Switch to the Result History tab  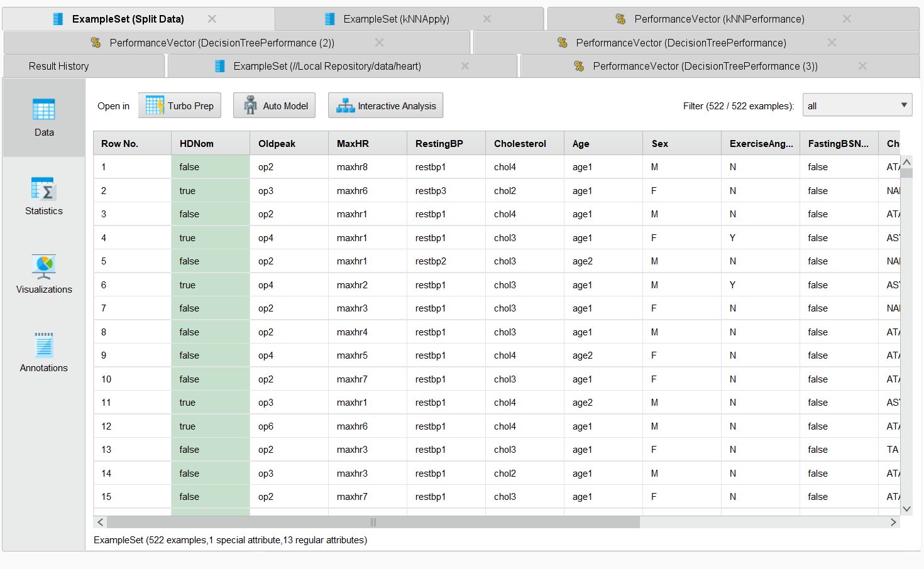tap(58, 66)
